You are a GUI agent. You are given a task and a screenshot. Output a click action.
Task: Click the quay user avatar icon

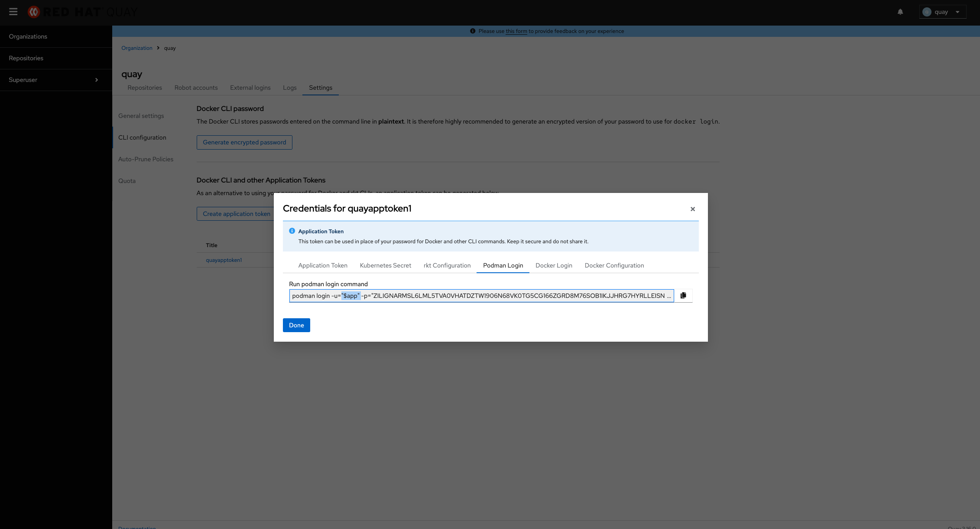pyautogui.click(x=927, y=12)
